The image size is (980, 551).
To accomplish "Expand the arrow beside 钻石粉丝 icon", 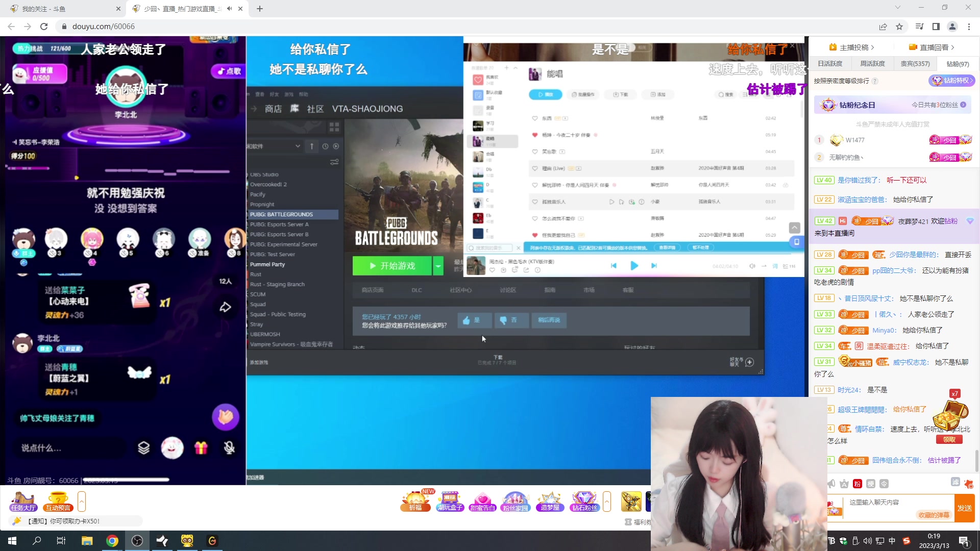I will (x=607, y=501).
